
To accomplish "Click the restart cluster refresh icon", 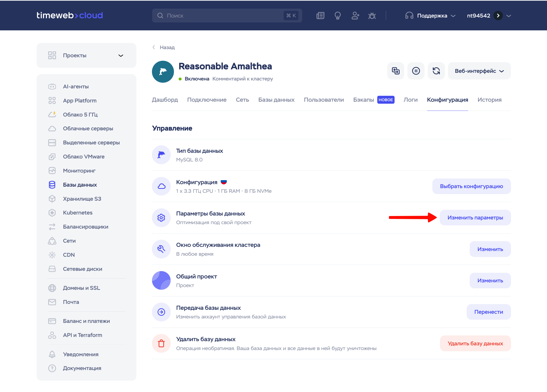I will 436,71.
